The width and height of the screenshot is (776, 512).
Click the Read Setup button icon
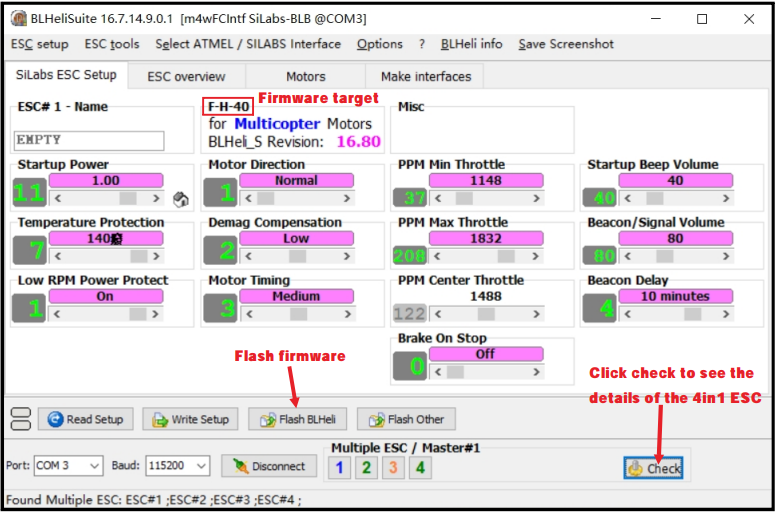[56, 420]
